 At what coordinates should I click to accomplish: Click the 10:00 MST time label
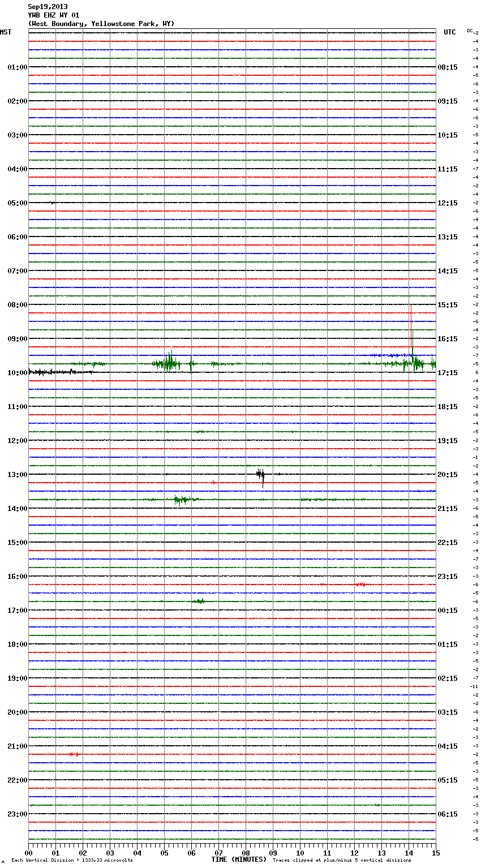tap(17, 373)
